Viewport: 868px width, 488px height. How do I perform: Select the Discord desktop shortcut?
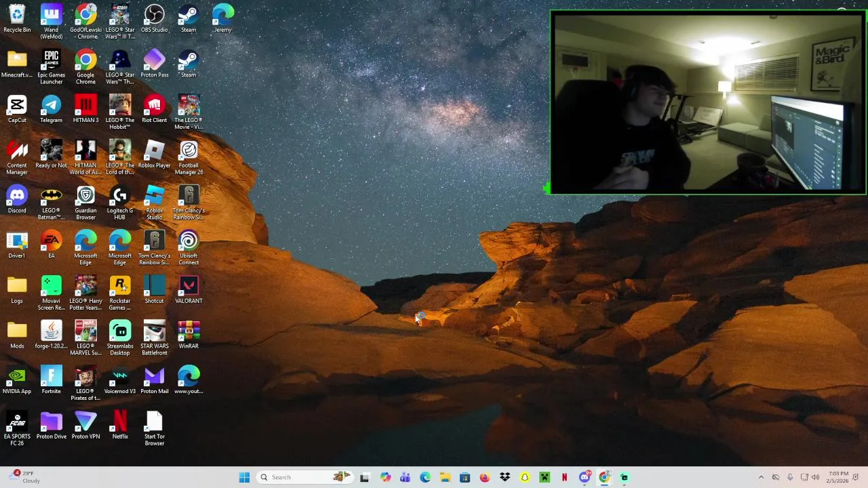[x=17, y=200]
